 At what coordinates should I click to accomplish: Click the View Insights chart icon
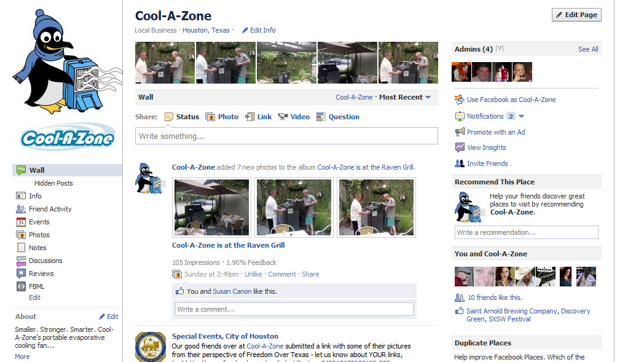460,148
